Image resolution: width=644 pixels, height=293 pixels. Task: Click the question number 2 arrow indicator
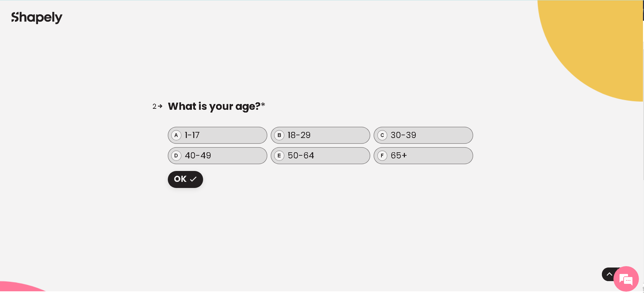(157, 106)
